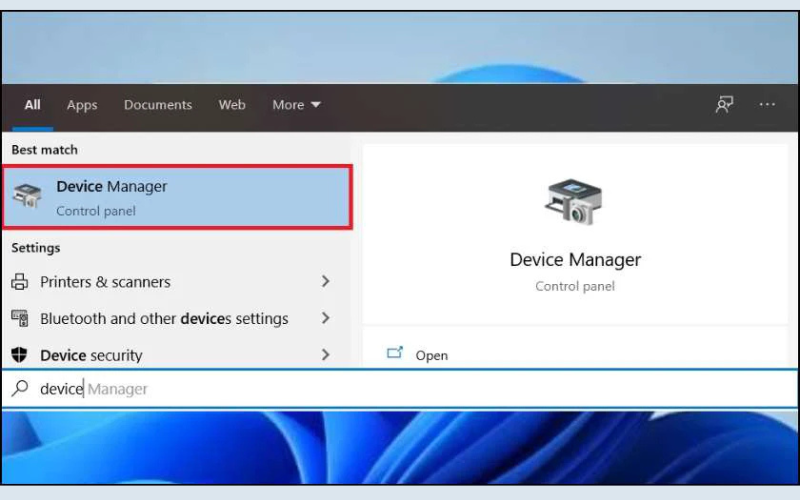The height and width of the screenshot is (500, 800).
Task: Select the Web filter tab
Action: tap(232, 105)
